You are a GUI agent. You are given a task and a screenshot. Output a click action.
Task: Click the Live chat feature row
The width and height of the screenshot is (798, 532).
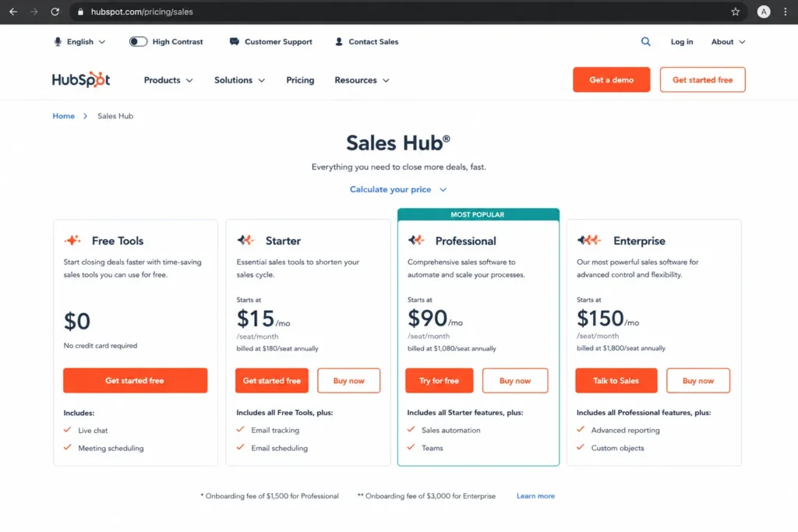[86, 430]
